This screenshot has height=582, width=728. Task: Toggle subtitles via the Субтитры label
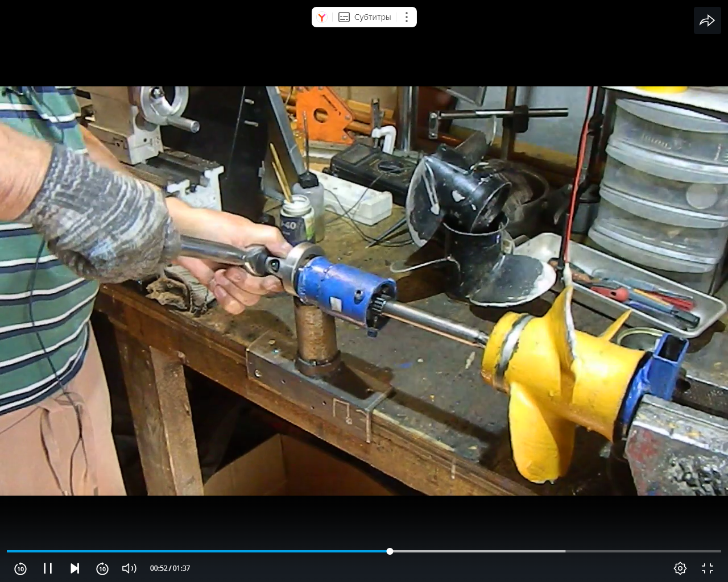[373, 17]
